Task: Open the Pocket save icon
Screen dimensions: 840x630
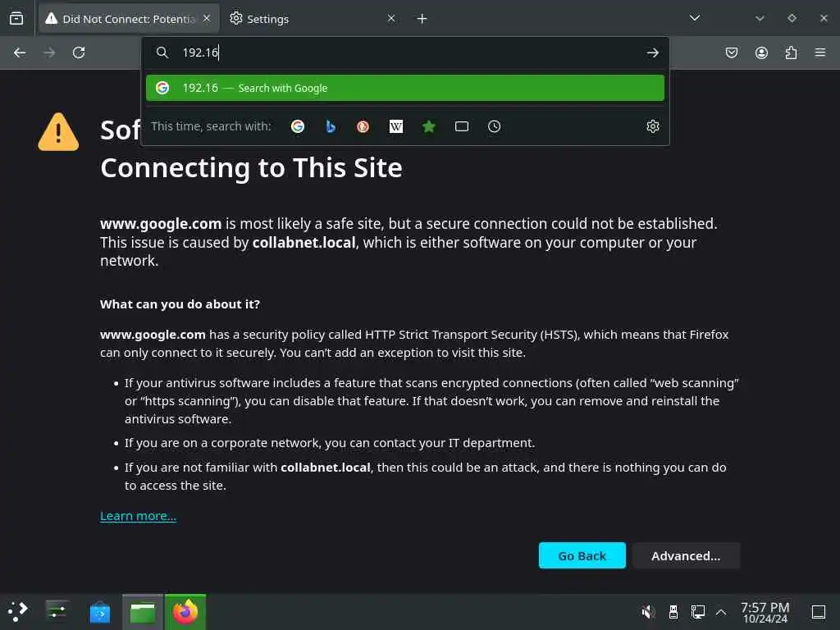Action: (x=732, y=52)
